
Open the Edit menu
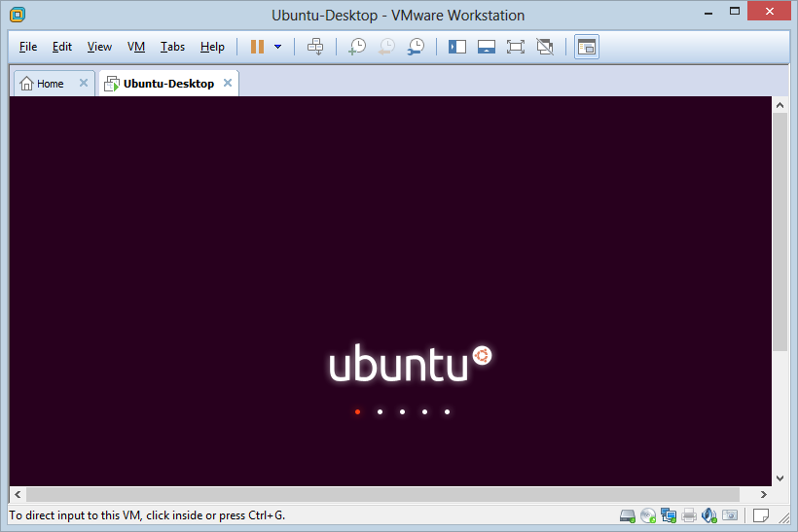62,47
